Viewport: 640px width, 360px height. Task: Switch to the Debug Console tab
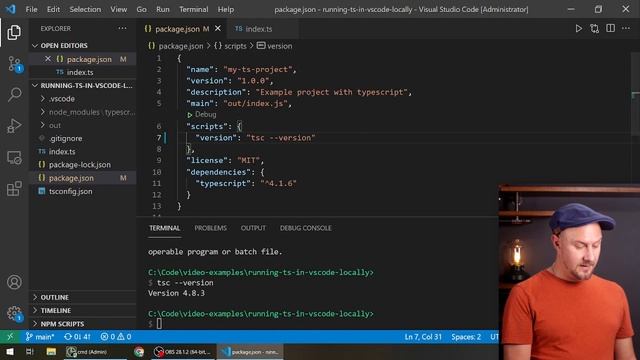305,228
